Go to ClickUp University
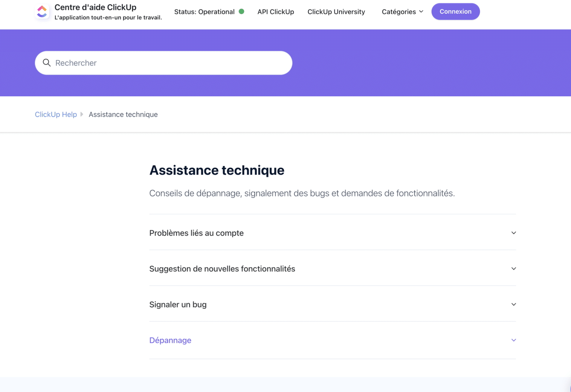The height and width of the screenshot is (392, 571). (x=336, y=12)
